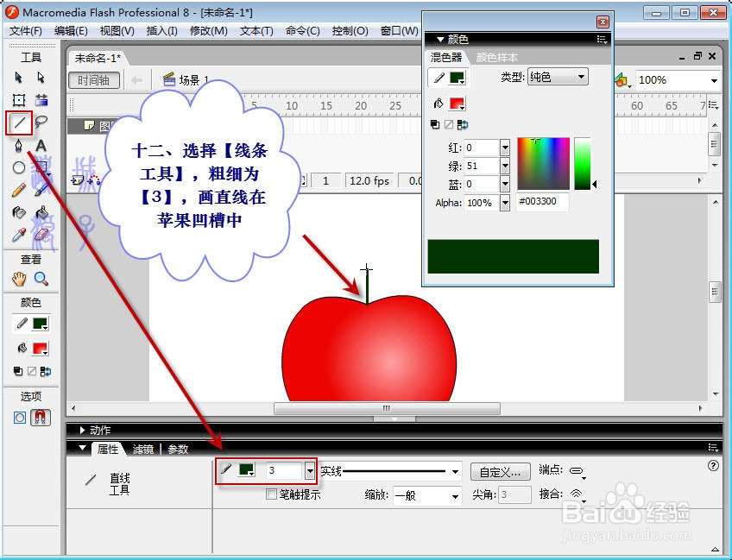Click the no-color swatch option
Image resolution: width=732 pixels, height=560 pixels.
tap(32, 369)
